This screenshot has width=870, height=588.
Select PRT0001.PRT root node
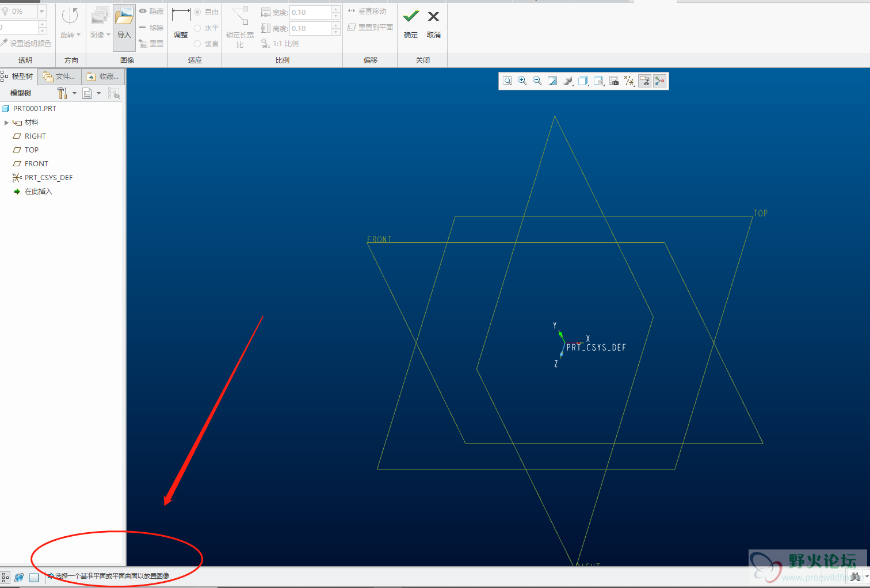[35, 109]
